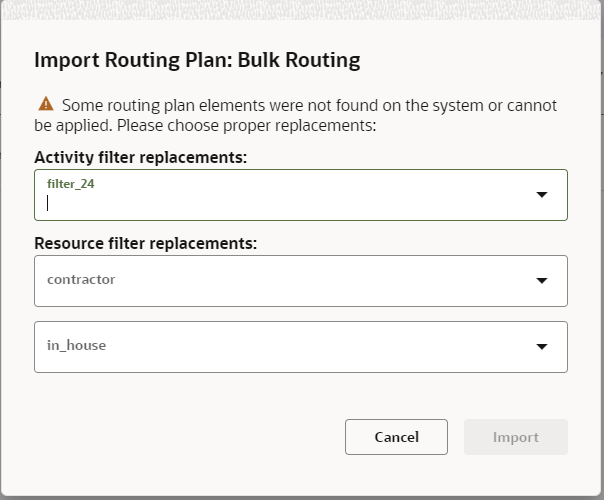Click inside the filter_24 text input
The width and height of the screenshot is (604, 500).
280,203
